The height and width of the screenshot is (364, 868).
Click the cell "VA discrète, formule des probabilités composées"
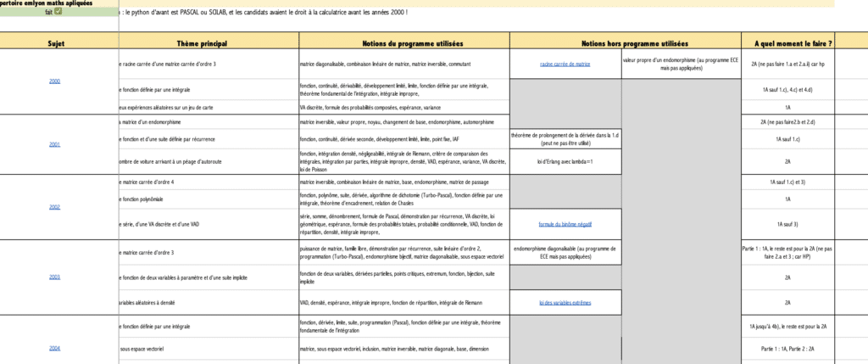(404, 108)
